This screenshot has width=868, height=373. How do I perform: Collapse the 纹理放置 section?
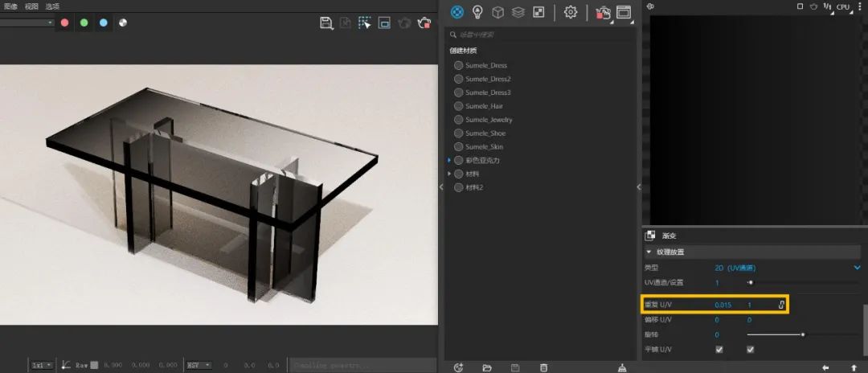point(649,252)
